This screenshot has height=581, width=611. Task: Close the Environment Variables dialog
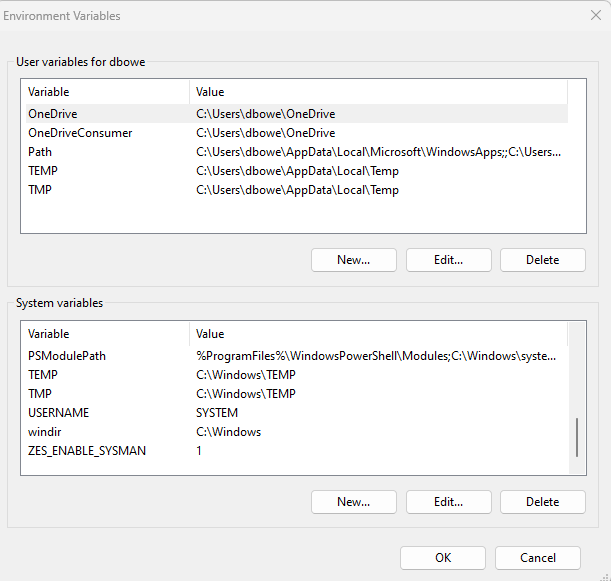595,15
